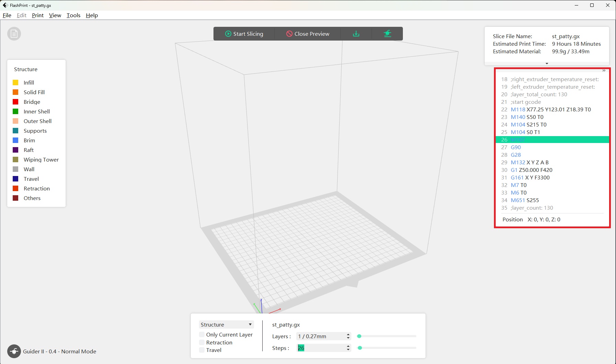The width and height of the screenshot is (616, 364).
Task: Enable the Only Current Layer checkbox
Action: (x=202, y=334)
